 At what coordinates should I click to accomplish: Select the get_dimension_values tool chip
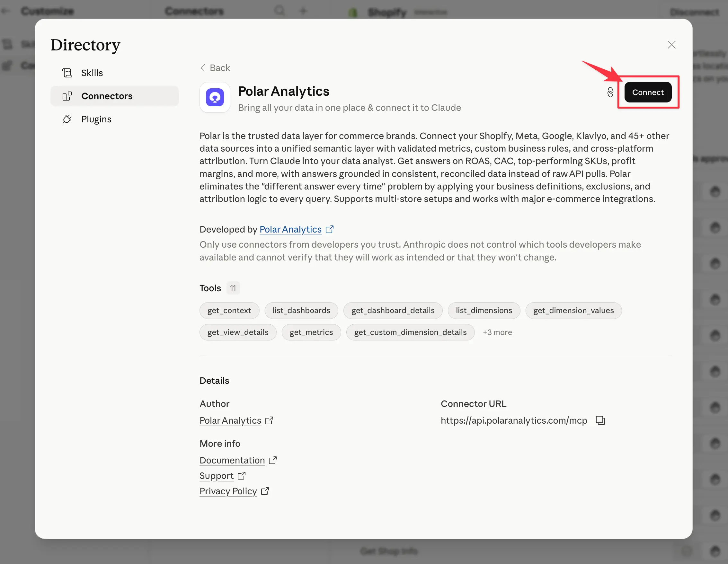573,311
